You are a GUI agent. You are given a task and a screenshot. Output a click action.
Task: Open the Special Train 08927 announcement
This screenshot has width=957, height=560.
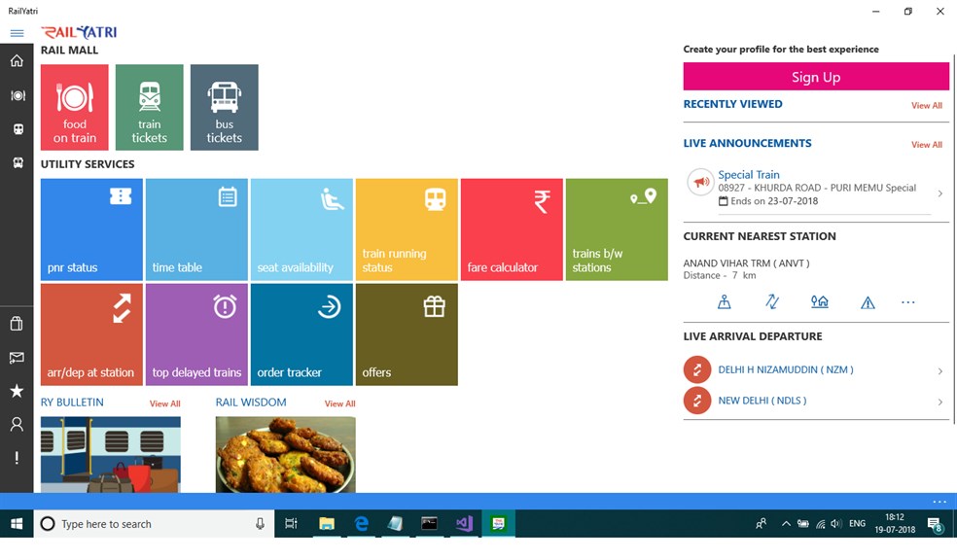[x=816, y=188]
